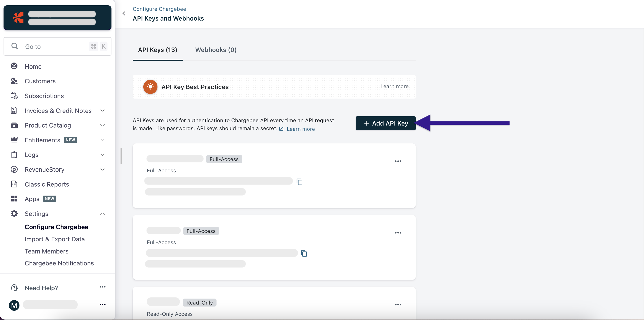Switch to the API Keys (13) tab
The image size is (644, 320).
[x=157, y=50]
